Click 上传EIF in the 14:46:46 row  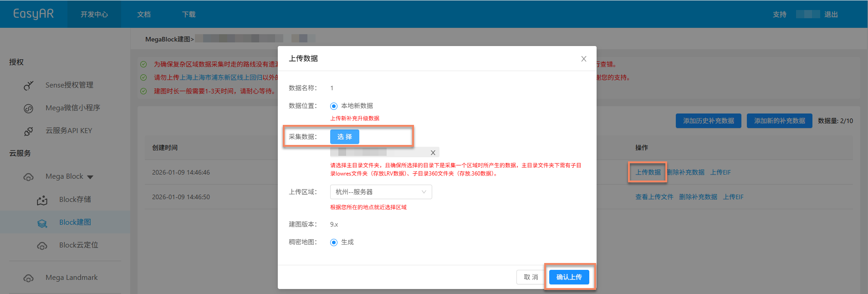[720, 172]
